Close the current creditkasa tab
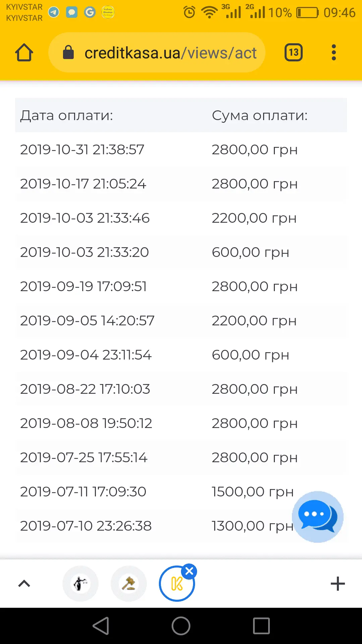The width and height of the screenshot is (362, 644). (x=189, y=571)
